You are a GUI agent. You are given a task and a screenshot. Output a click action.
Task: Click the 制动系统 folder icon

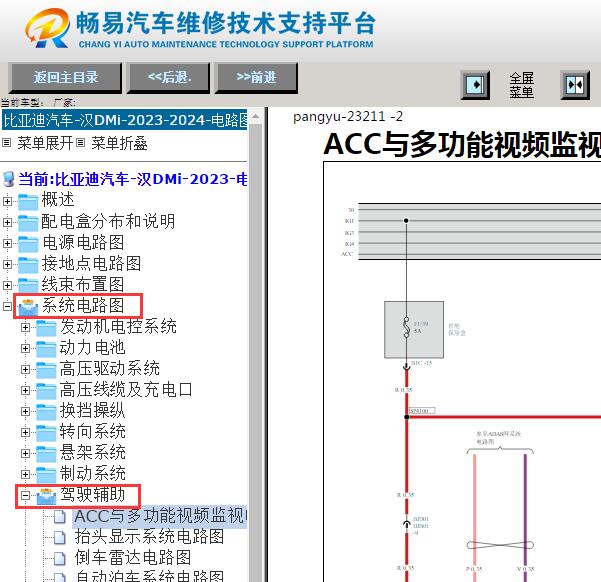[x=46, y=475]
